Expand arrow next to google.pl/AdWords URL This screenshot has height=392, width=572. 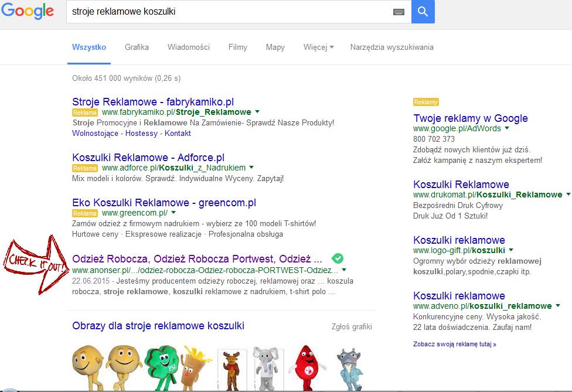pyautogui.click(x=507, y=128)
